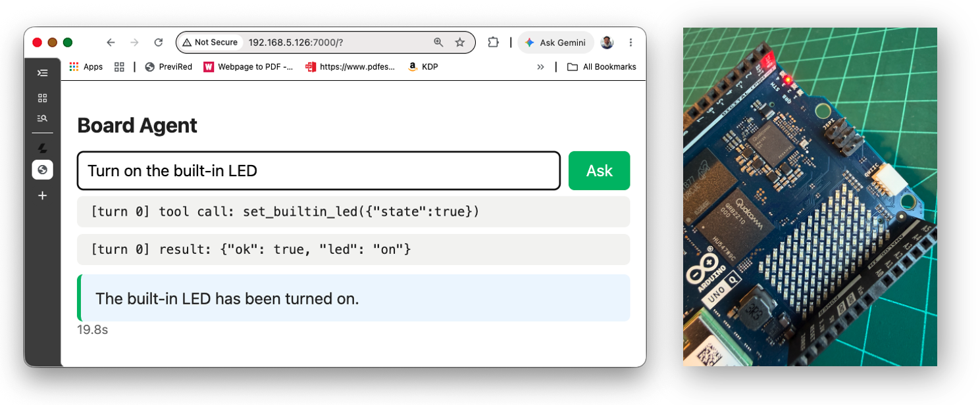980x405 pixels.
Task: Click the red close window button
Action: point(38,42)
